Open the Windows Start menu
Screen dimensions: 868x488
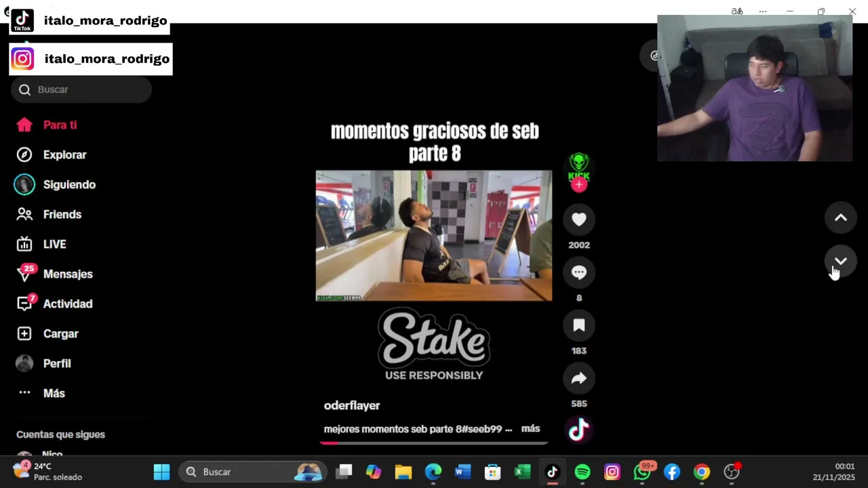(162, 472)
